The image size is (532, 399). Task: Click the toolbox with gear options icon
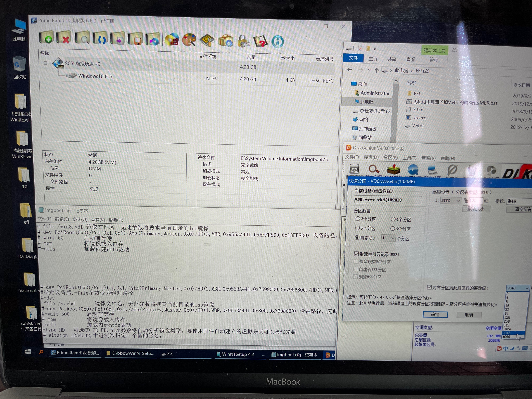click(x=226, y=41)
